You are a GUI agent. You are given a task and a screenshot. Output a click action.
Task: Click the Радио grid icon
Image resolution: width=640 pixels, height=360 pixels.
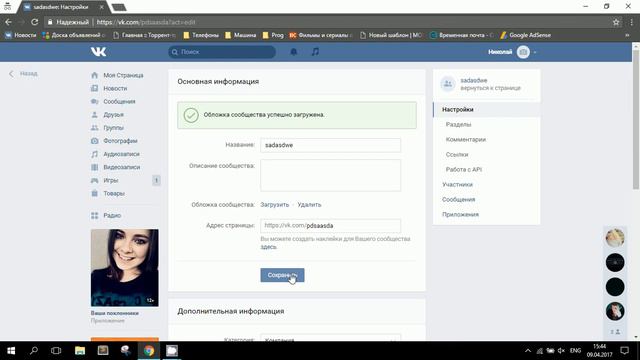[x=95, y=215]
